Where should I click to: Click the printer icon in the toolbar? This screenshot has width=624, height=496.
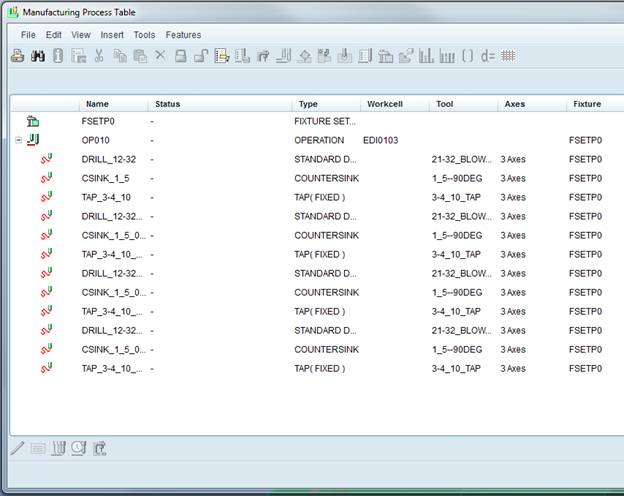tap(17, 56)
